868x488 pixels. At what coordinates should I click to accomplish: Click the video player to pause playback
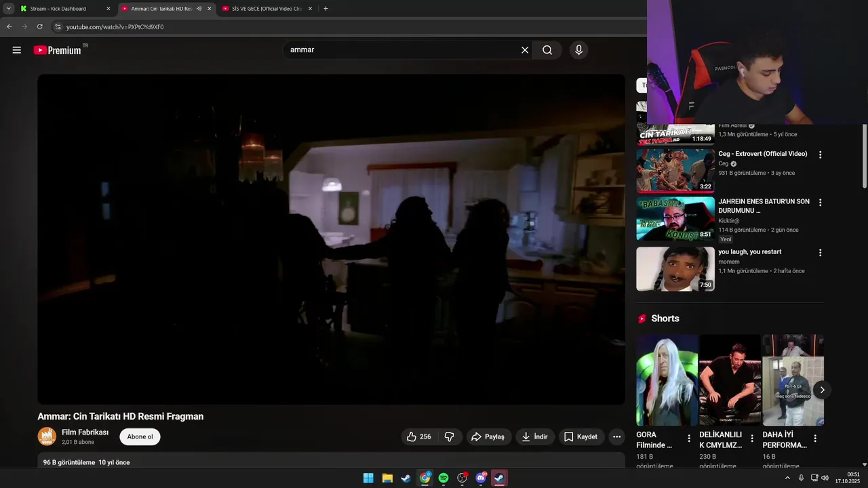[331, 239]
